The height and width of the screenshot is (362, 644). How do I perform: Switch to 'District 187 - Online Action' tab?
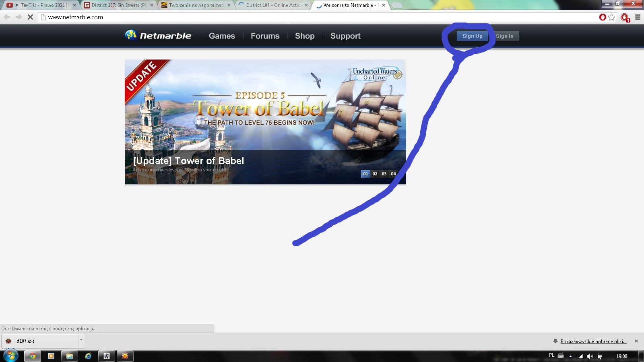coord(271,5)
